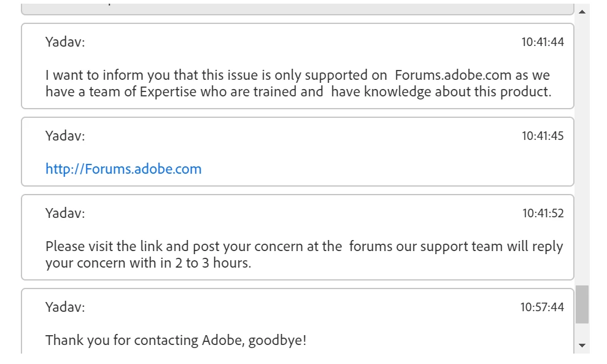Click the 10:41:45 timestamp
Viewport: 607px width, 364px height.
tap(543, 136)
